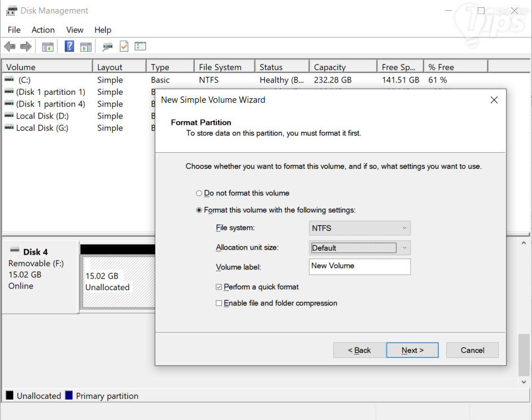Click the Next button in wizard

point(412,350)
